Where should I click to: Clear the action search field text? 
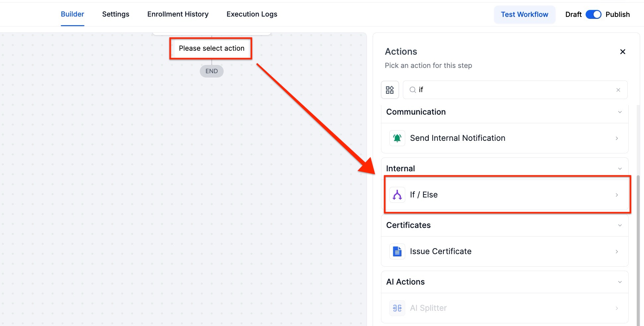(618, 90)
